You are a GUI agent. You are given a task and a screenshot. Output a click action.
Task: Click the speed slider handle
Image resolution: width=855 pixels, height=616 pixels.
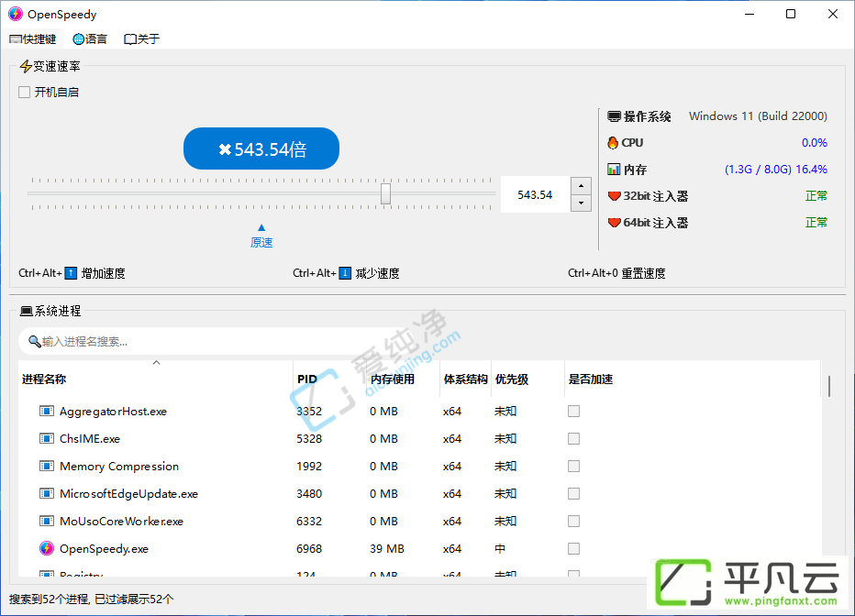385,193
